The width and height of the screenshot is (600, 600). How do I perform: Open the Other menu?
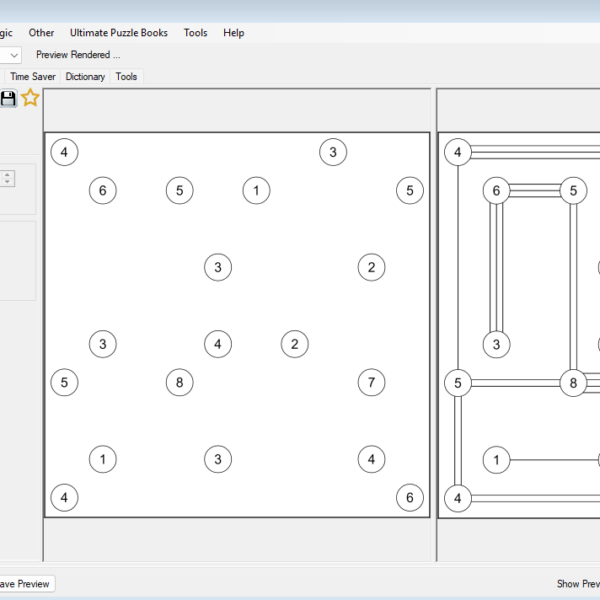[x=42, y=33]
